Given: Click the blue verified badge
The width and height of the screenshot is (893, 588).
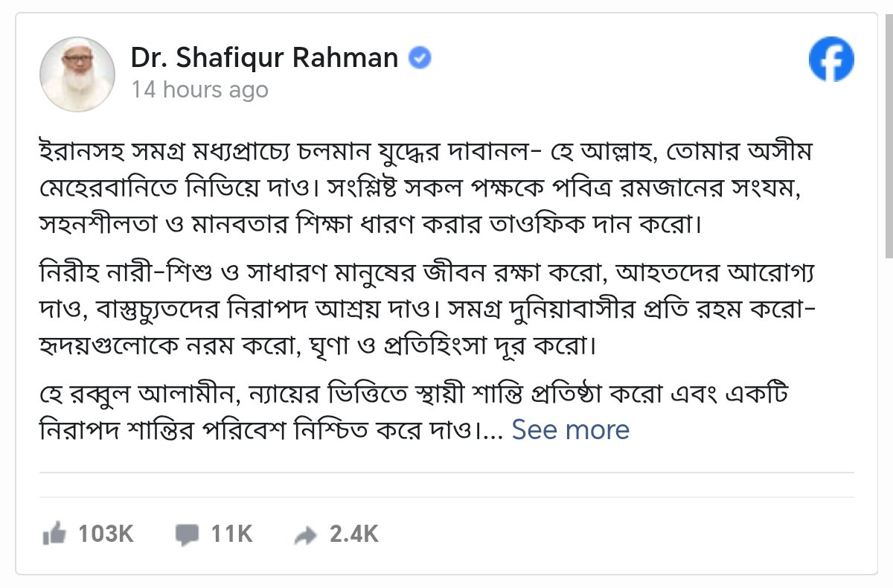Looking at the screenshot, I should [x=421, y=58].
